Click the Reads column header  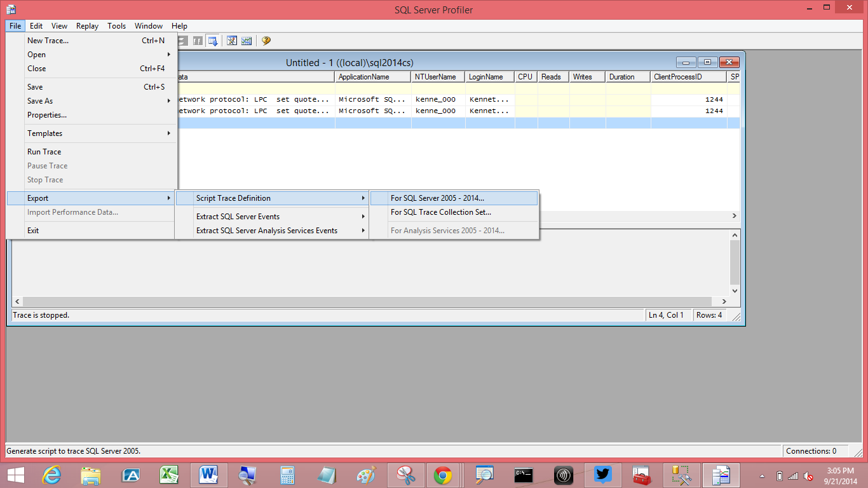click(x=553, y=77)
